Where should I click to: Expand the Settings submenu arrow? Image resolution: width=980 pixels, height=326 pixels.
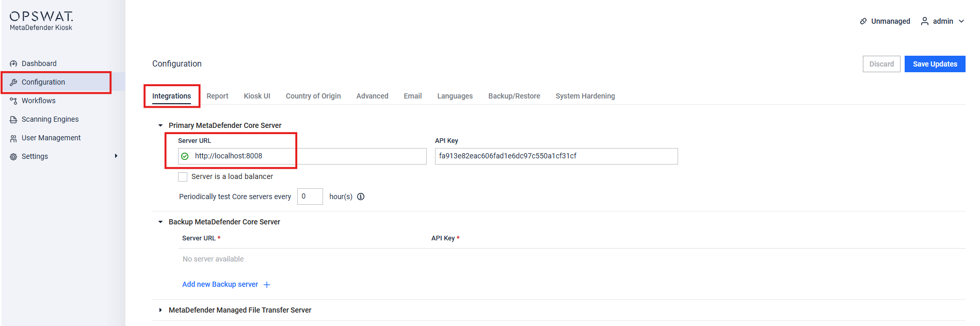coord(116,156)
